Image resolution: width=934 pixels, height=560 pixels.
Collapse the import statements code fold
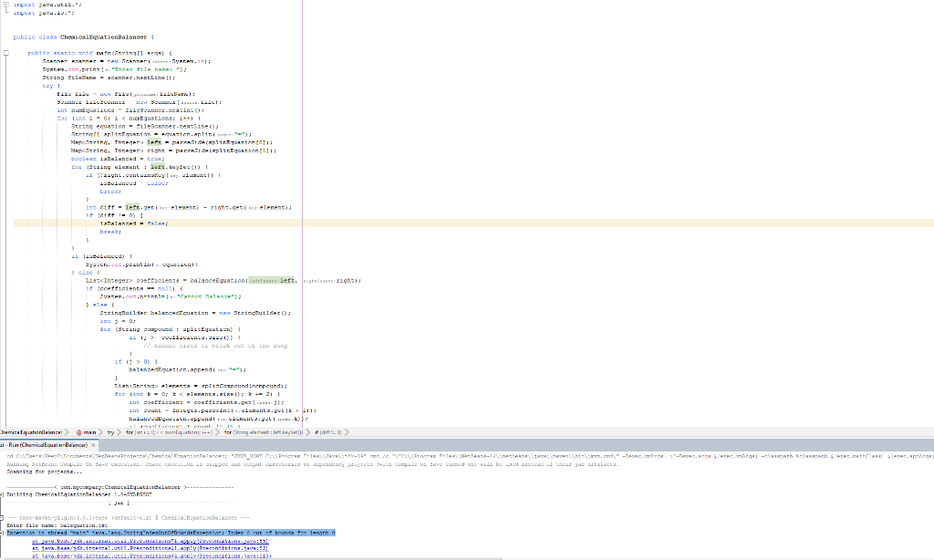pos(5,4)
